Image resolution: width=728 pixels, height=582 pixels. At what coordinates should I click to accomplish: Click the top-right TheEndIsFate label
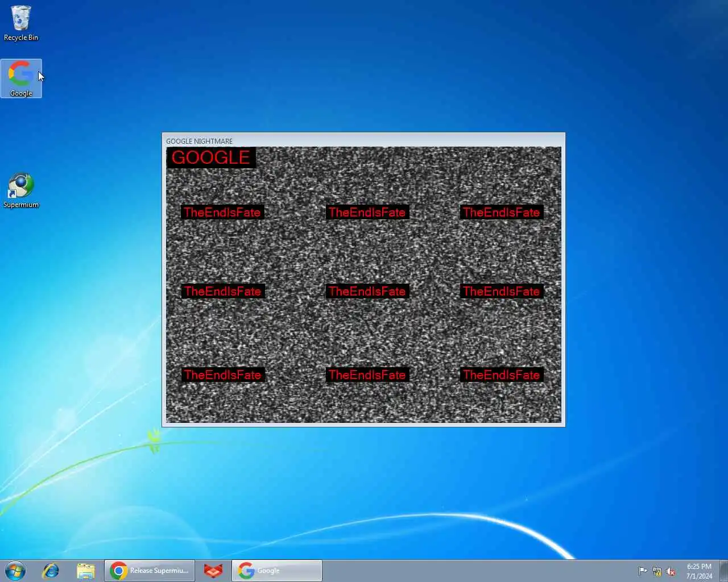coord(502,212)
